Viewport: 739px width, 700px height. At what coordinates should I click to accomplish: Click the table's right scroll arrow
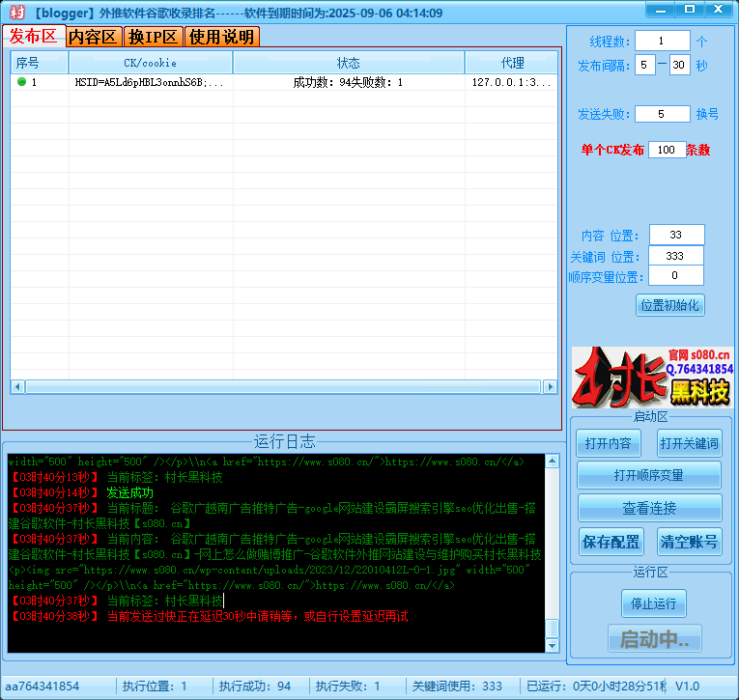coord(550,387)
